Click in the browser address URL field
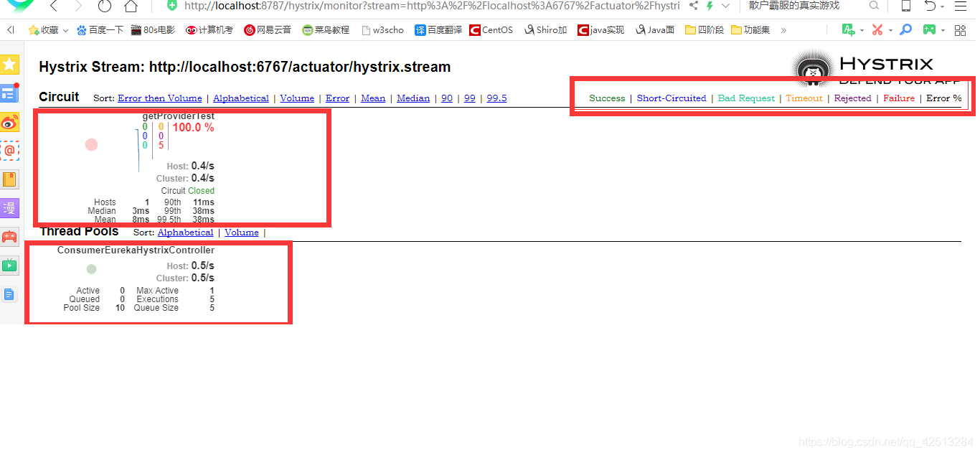The image size is (980, 455). tap(432, 6)
